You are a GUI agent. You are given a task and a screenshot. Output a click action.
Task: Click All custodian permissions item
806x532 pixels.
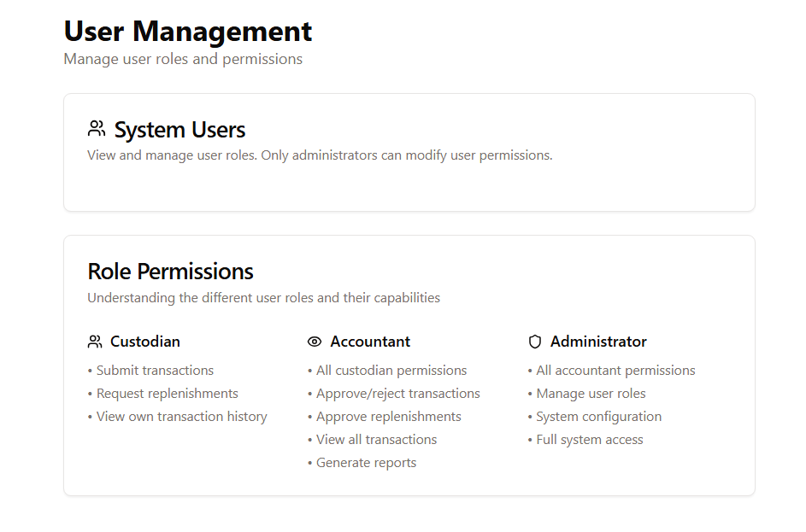pyautogui.click(x=391, y=371)
